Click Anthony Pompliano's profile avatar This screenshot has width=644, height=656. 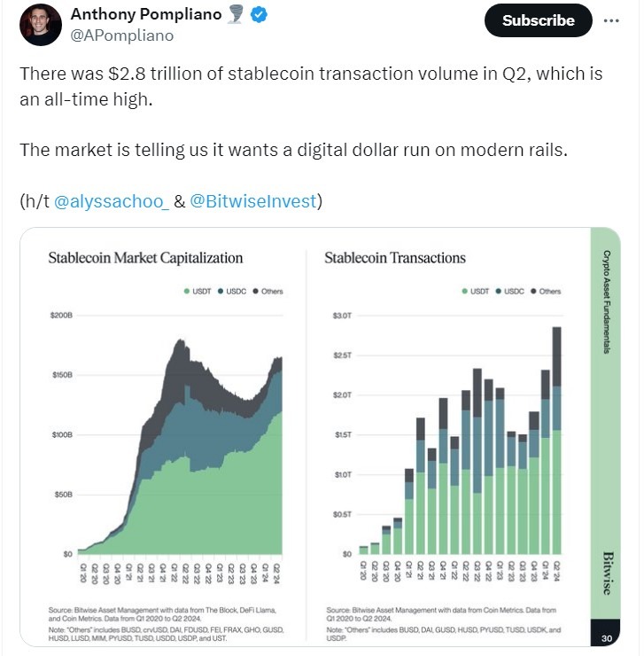pos(40,25)
